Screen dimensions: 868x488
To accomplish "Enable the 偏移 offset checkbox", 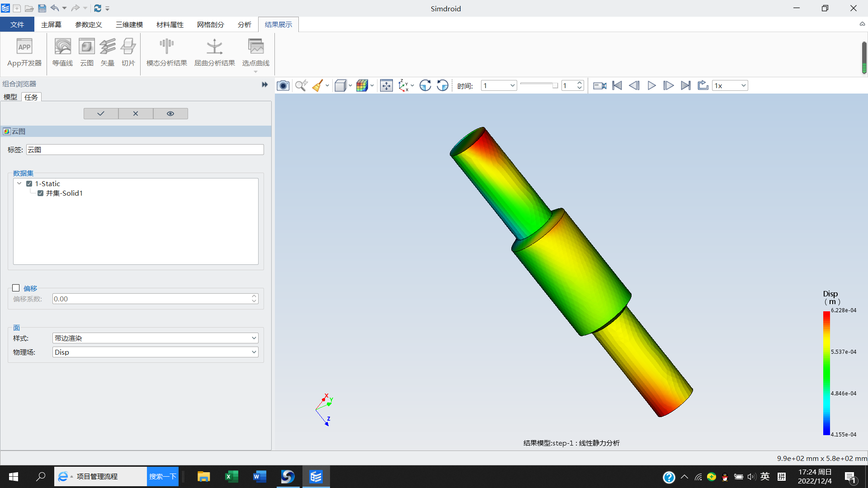I will [x=16, y=288].
